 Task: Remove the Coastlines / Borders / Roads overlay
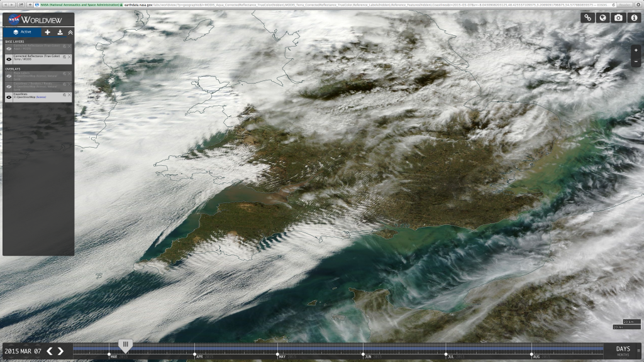coord(69,85)
